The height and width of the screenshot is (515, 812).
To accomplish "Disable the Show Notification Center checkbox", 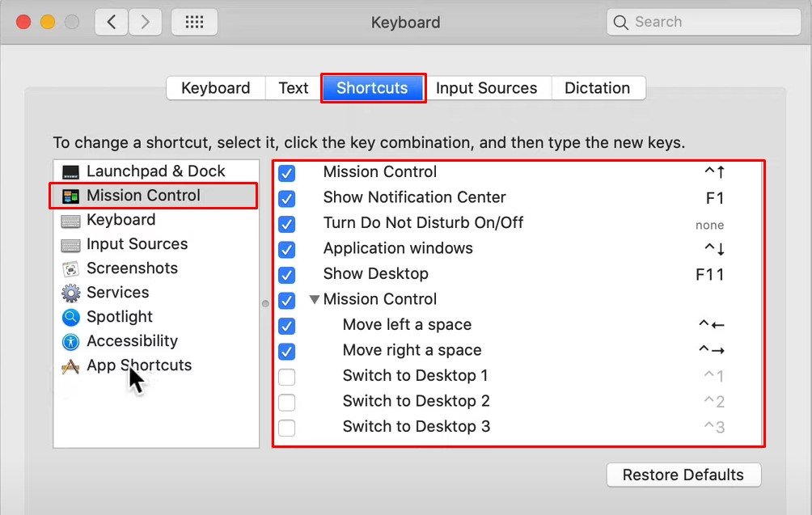I will point(286,198).
